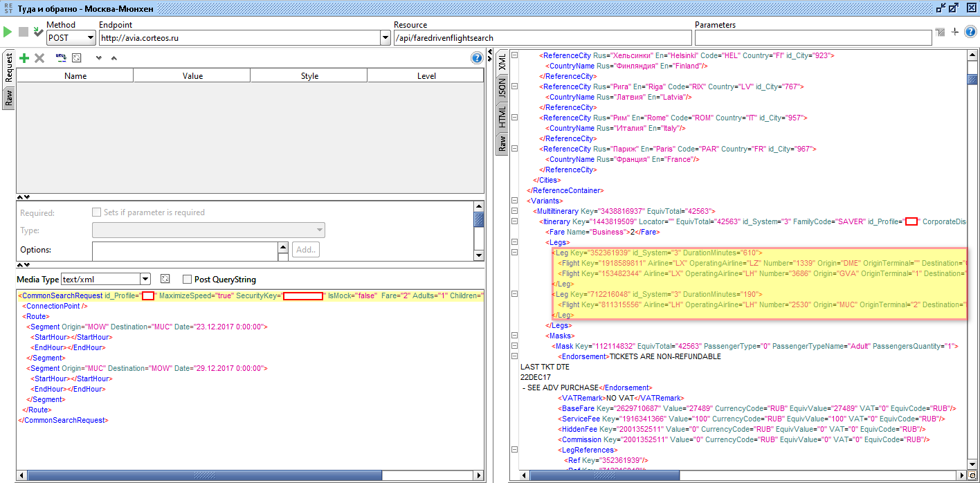This screenshot has width=980, height=483.
Task: Move parameter down with the down chevron
Action: 98,58
